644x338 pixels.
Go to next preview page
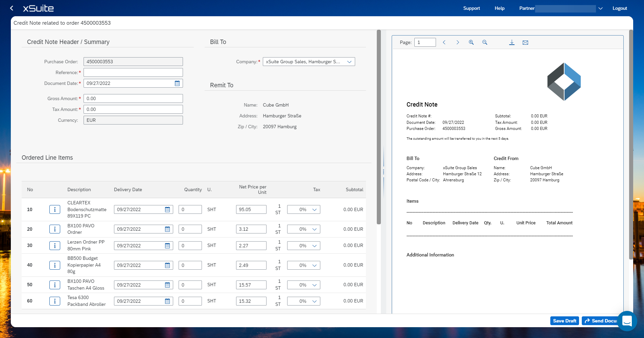[458, 42]
